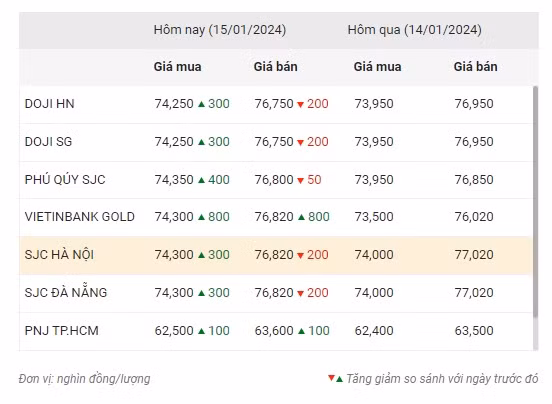Select the SJC ĐÀ NẴNG row label
The image size is (552, 404).
(x=66, y=292)
